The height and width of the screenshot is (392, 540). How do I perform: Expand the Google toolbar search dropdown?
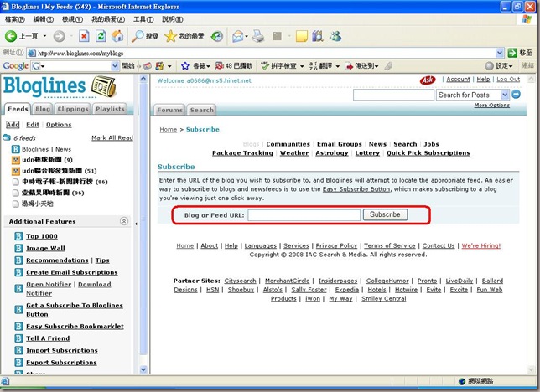(113, 65)
